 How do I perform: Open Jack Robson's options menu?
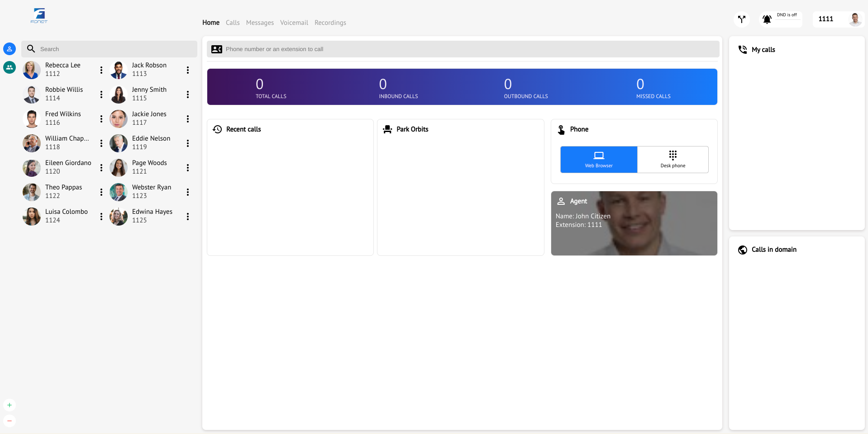coord(188,70)
